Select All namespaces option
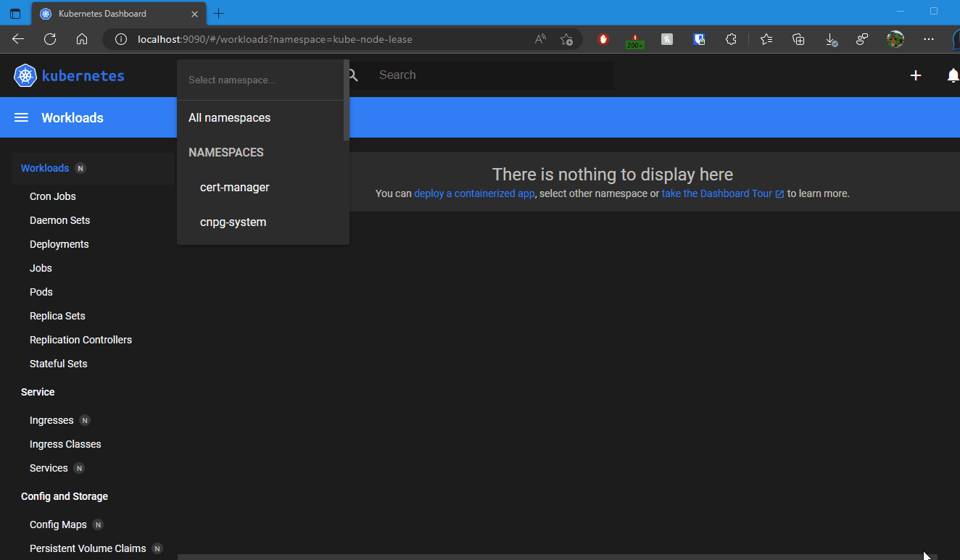Viewport: 960px width, 560px height. point(260,117)
